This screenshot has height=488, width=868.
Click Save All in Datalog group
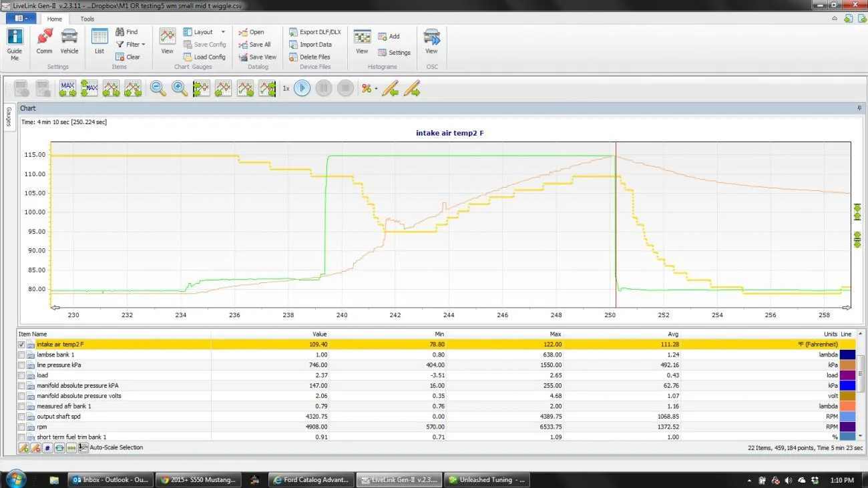tap(254, 45)
